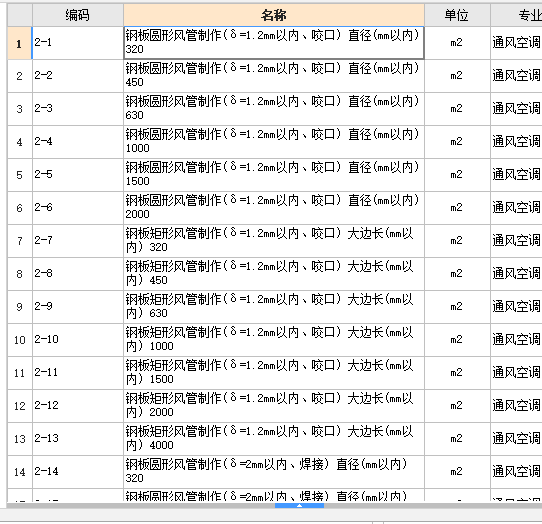Click the blue collapse arrow handle at bottom
Screen dimensions: 542x524
[299, 506]
